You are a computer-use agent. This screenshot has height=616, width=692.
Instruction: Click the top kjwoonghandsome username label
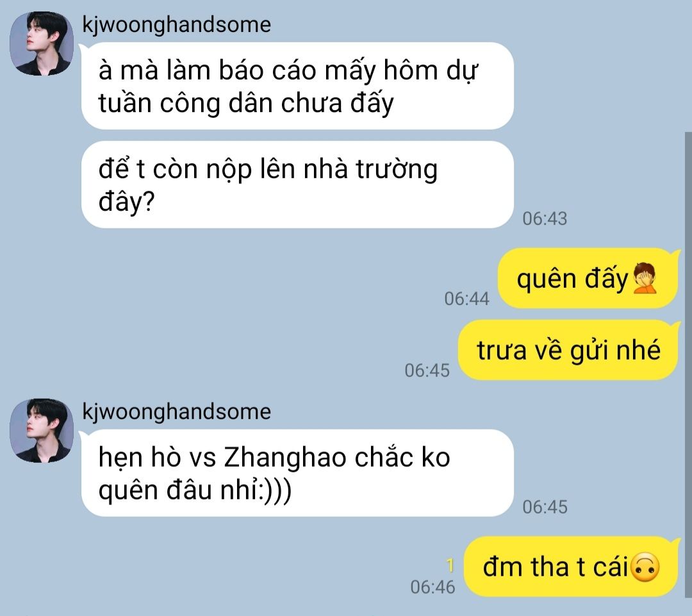click(x=177, y=24)
